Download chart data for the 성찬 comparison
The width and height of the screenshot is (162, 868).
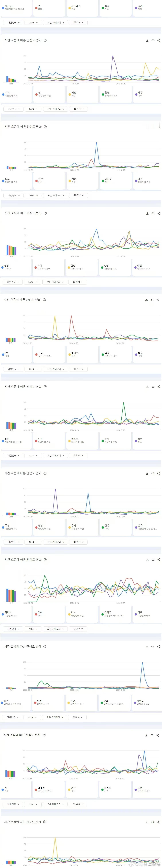coord(147,300)
